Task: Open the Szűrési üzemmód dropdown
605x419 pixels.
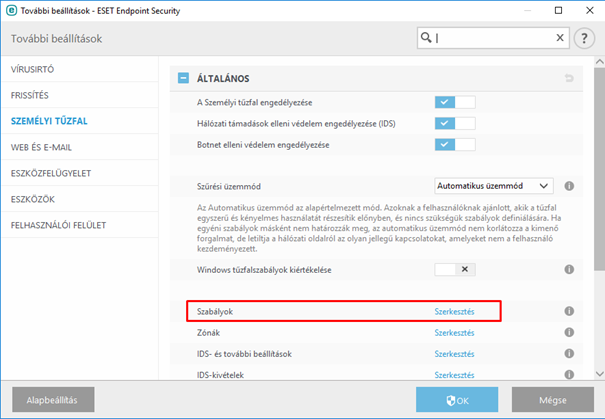Action: [x=494, y=186]
